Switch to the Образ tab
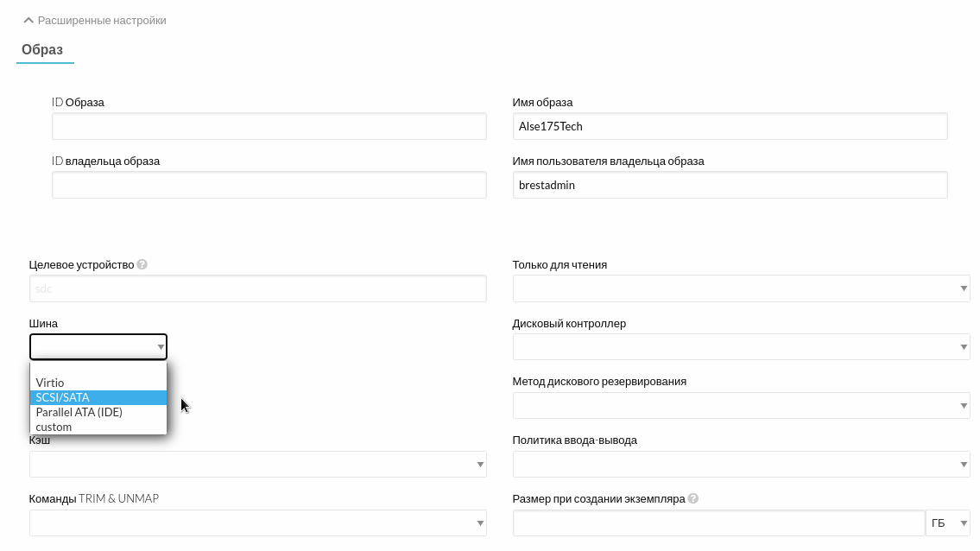Screen dimensions: 980x551 (42, 50)
